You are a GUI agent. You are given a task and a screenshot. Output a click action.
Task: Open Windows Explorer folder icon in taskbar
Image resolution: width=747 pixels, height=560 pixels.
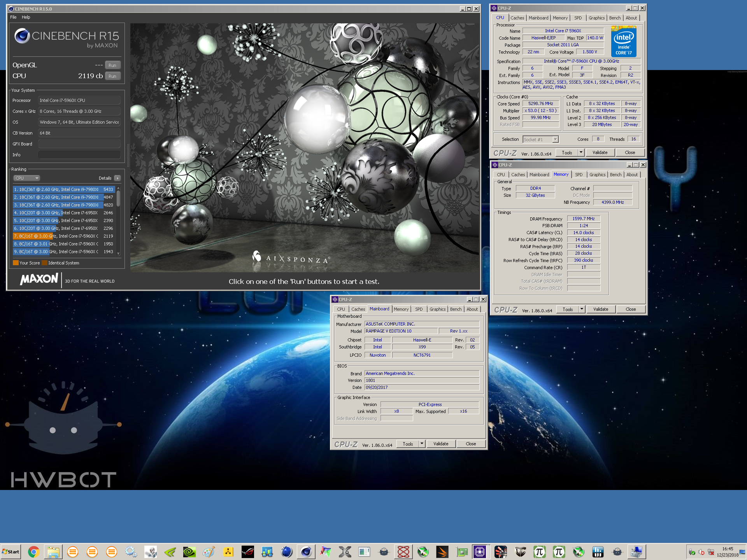(53, 551)
